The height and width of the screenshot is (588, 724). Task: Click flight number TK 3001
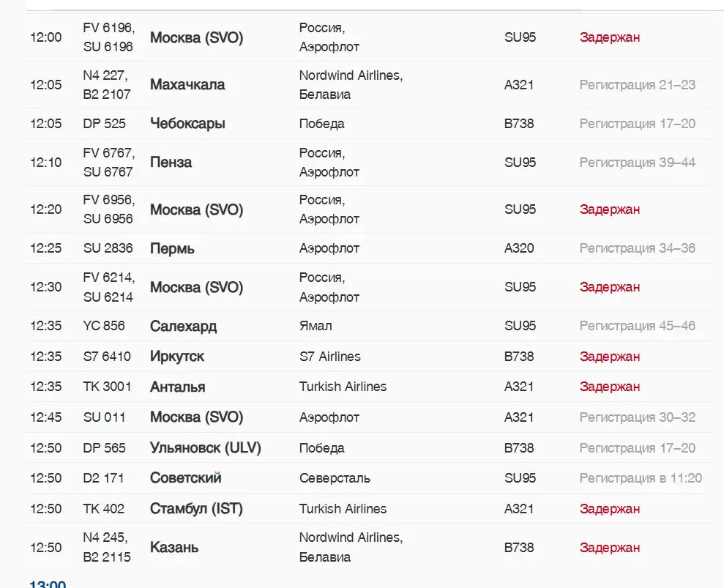click(x=107, y=387)
